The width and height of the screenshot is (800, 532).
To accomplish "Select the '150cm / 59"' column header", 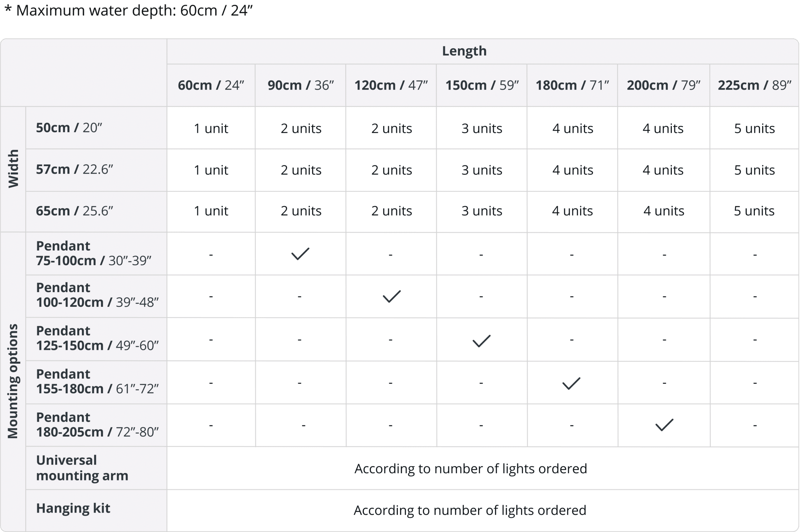I will pyautogui.click(x=482, y=85).
